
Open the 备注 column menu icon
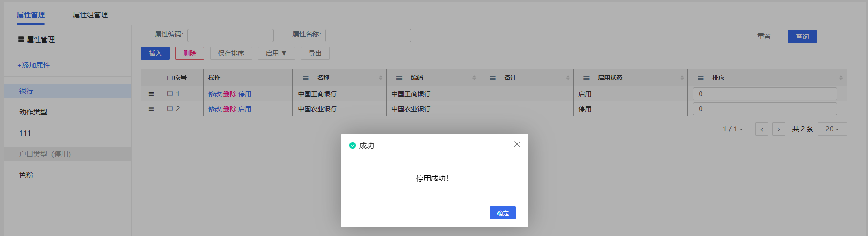[493, 78]
